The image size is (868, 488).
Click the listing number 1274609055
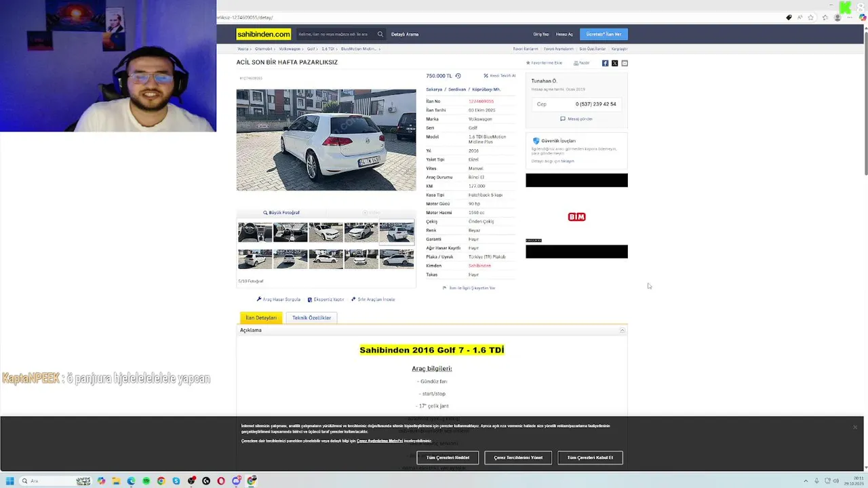(x=481, y=101)
